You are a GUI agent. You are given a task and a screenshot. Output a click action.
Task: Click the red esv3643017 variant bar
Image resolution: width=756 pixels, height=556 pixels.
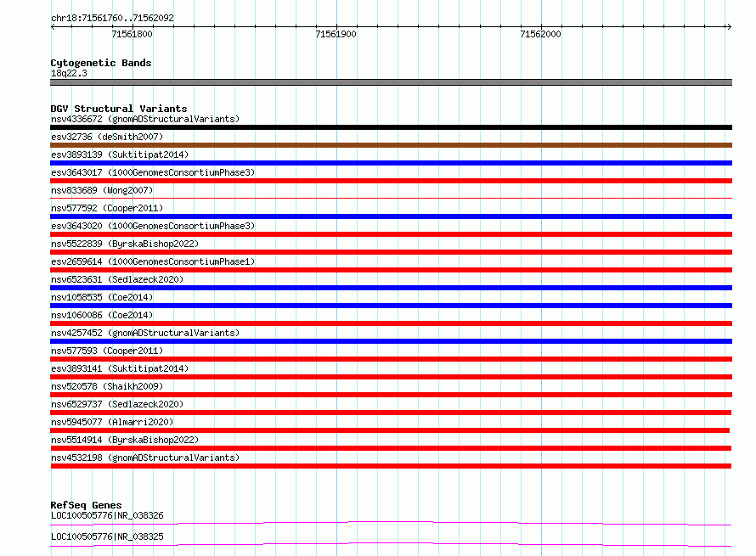[391, 181]
